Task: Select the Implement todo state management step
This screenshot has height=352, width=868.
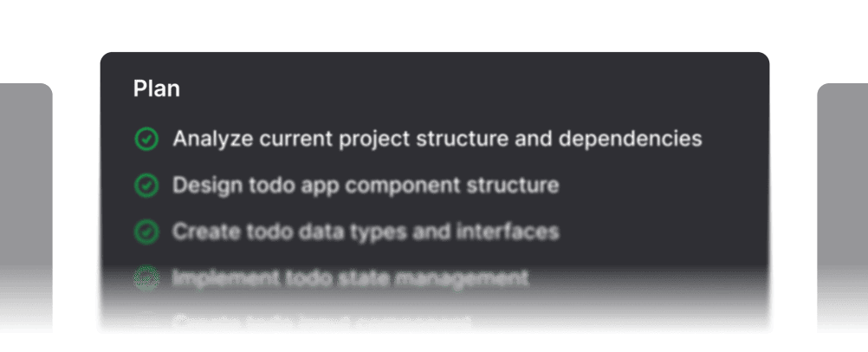Action: [350, 278]
